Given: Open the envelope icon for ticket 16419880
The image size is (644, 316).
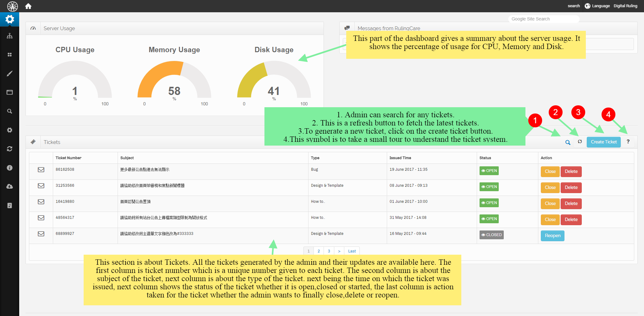Looking at the screenshot, I should tap(41, 202).
